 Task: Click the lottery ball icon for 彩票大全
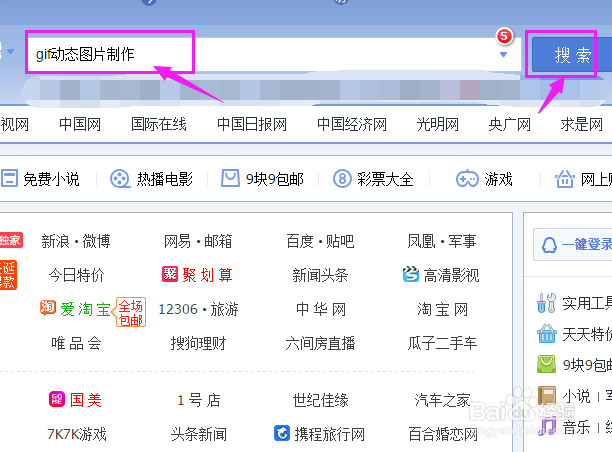(x=342, y=179)
